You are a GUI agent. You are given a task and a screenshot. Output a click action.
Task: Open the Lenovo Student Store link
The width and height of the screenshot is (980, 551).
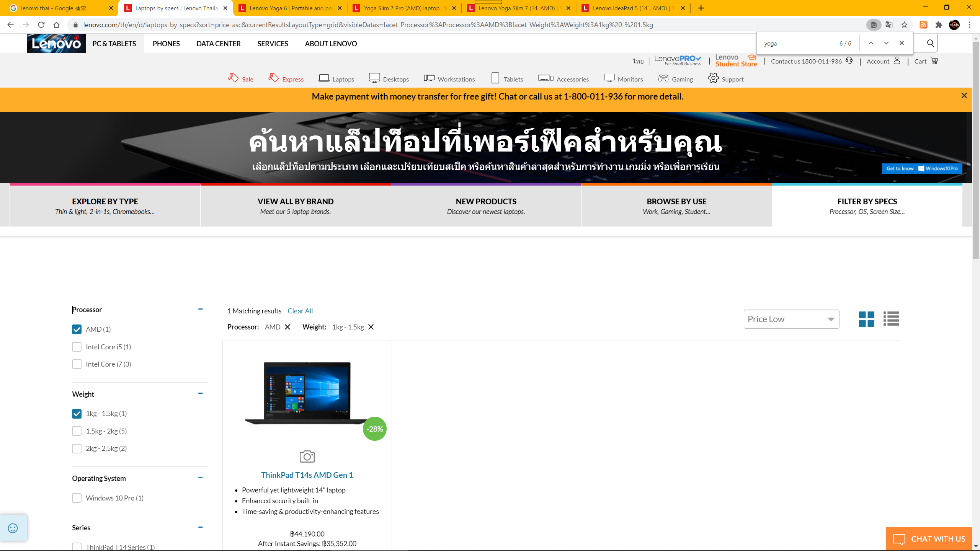(736, 61)
